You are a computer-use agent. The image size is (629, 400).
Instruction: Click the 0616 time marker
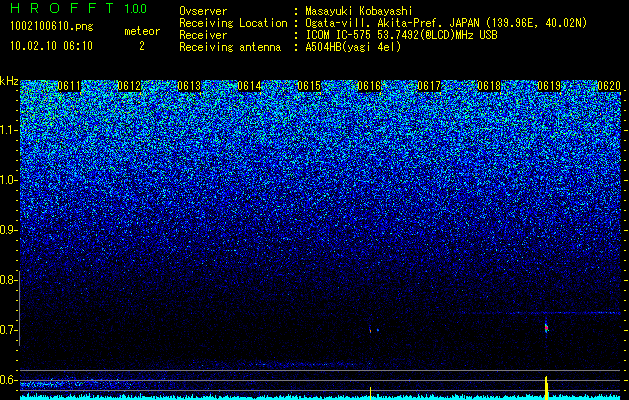(369, 86)
